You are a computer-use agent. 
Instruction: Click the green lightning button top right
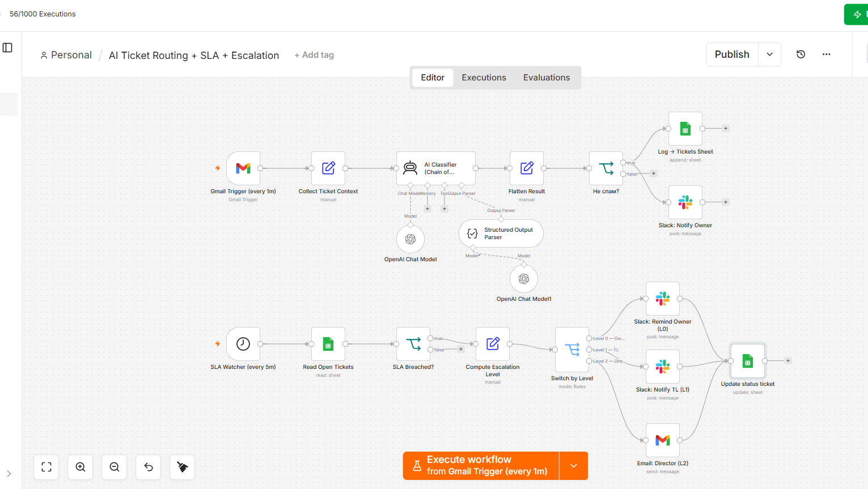(856, 14)
